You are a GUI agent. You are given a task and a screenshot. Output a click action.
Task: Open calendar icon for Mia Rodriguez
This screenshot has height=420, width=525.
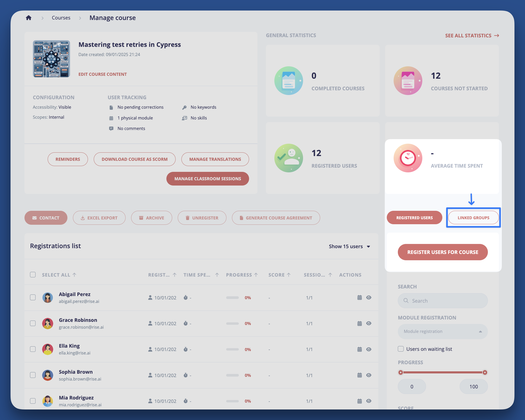[360, 401]
